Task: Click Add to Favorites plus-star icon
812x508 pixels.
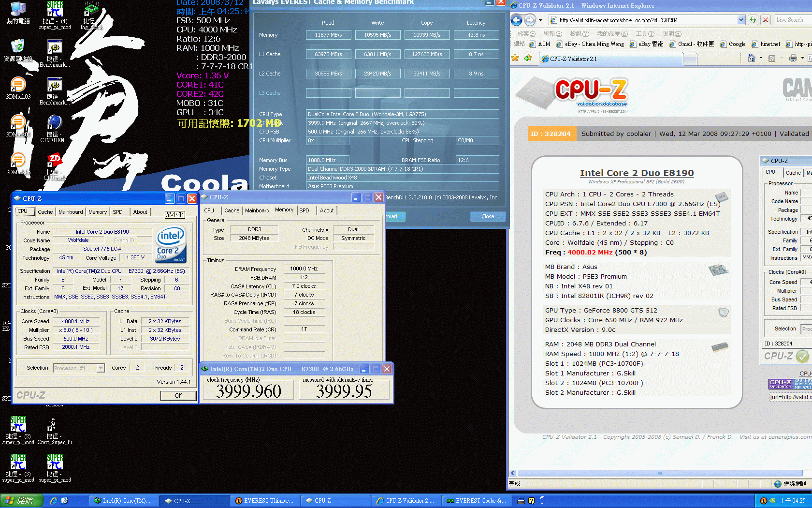Action: (528, 58)
